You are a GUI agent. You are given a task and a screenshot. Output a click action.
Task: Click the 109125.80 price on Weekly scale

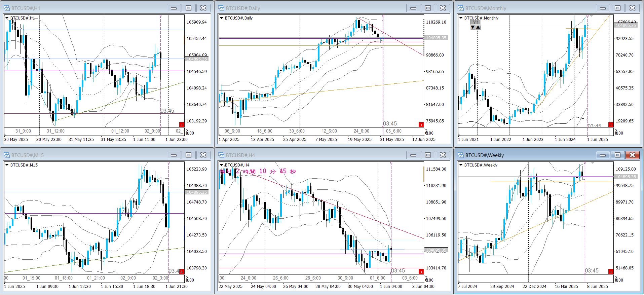point(626,169)
